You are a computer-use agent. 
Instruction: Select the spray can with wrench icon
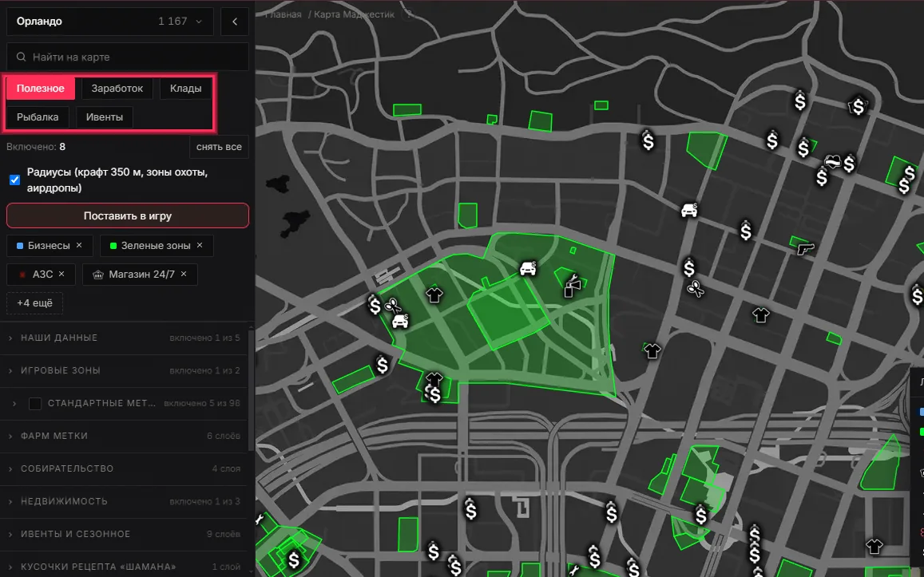(572, 286)
